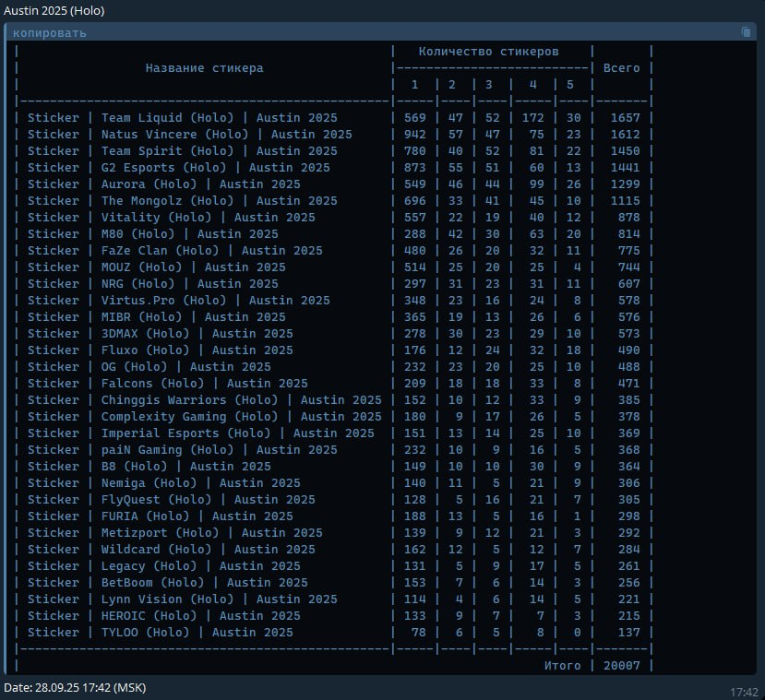Screen dimensions: 765x700
Task: Select the Nemiga (Holo) row name
Action: pos(164,482)
